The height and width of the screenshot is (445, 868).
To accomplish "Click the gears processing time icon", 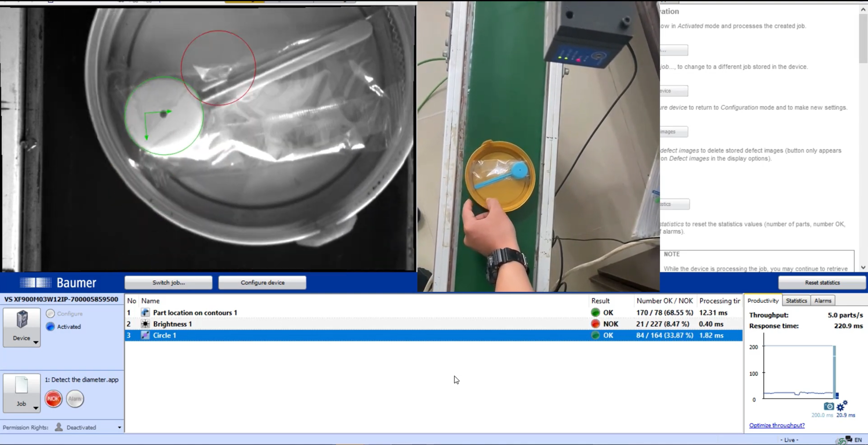I will tap(842, 405).
